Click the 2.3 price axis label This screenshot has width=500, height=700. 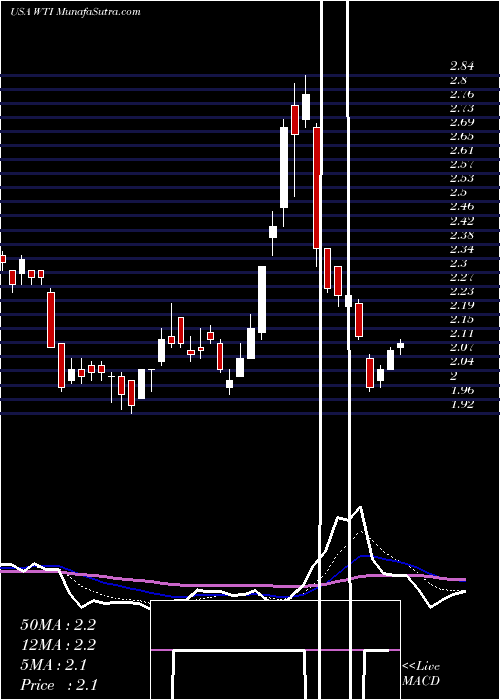pos(458,263)
